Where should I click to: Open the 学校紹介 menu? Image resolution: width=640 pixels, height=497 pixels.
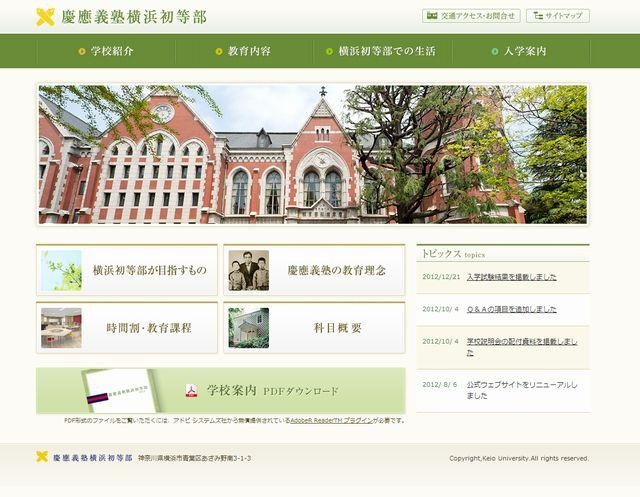point(106,51)
